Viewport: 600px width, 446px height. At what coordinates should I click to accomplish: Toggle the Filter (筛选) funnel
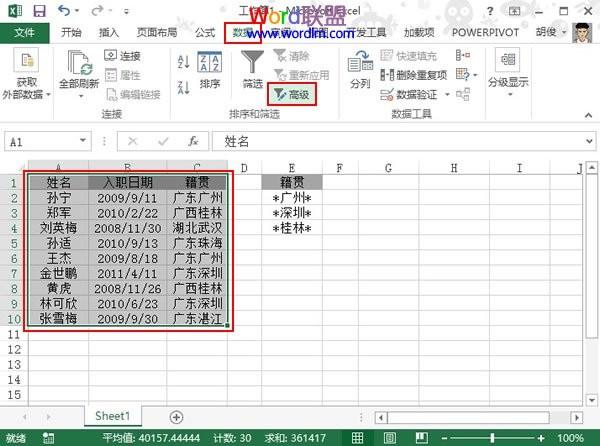pos(252,69)
